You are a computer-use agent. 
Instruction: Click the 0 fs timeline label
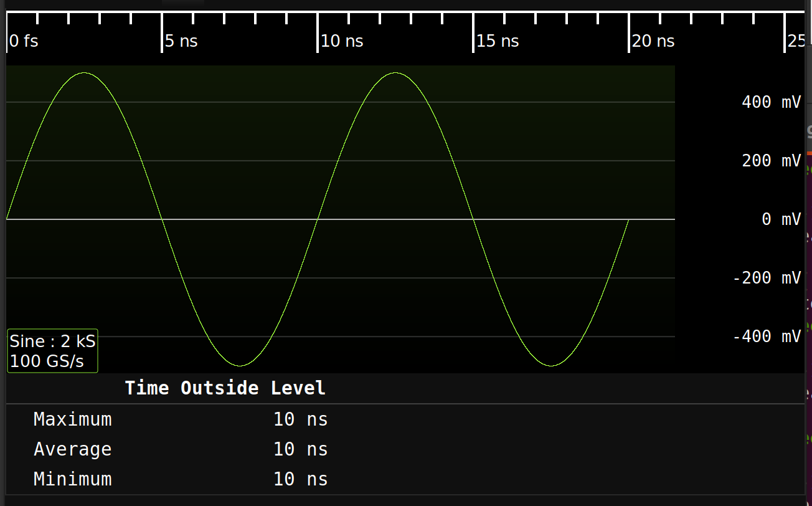24,42
